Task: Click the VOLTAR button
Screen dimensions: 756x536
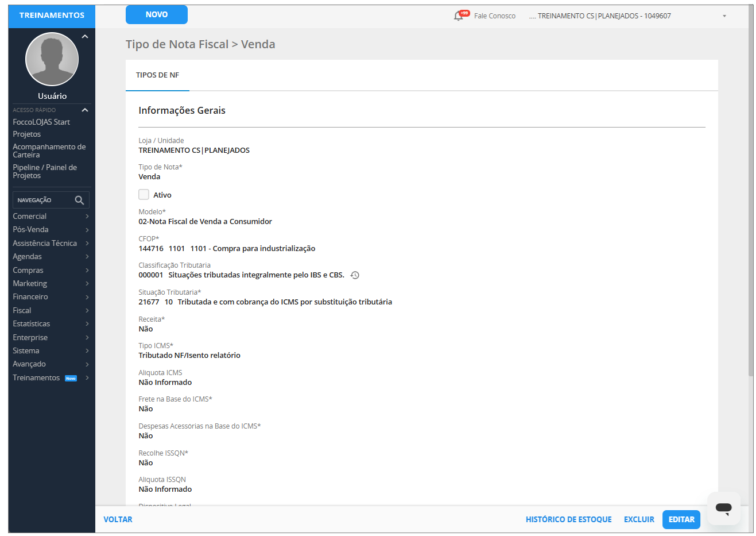Action: [118, 519]
